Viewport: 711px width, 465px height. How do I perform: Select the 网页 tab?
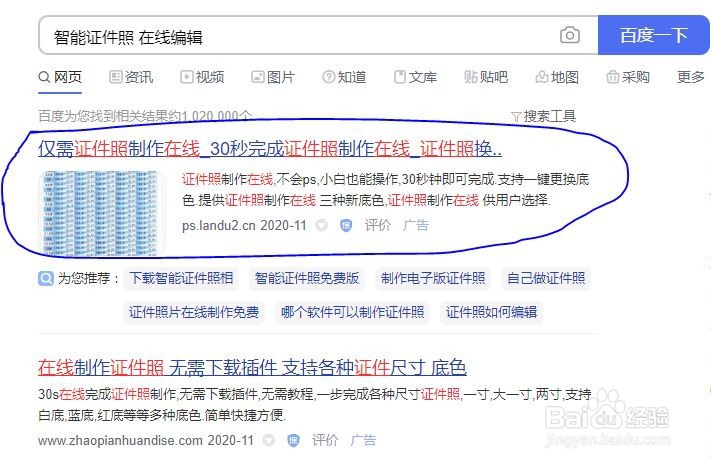pyautogui.click(x=60, y=77)
